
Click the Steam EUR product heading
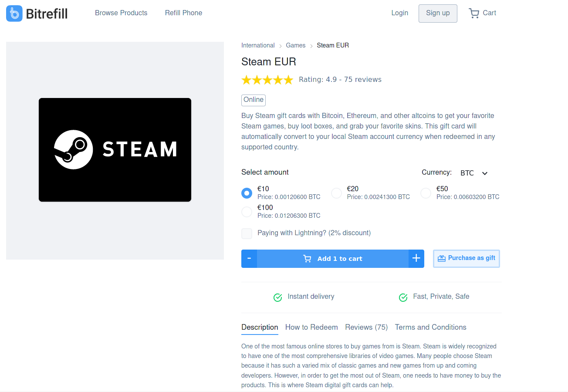coord(269,62)
